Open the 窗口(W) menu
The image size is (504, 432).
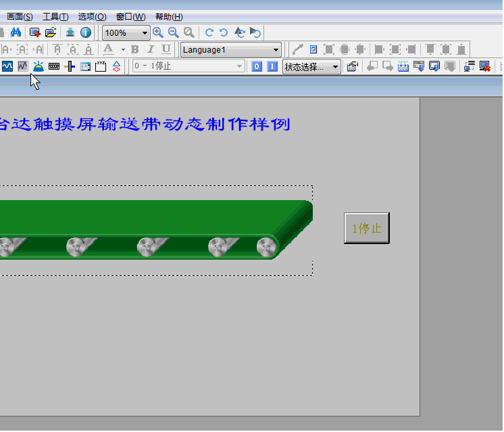pos(130,17)
